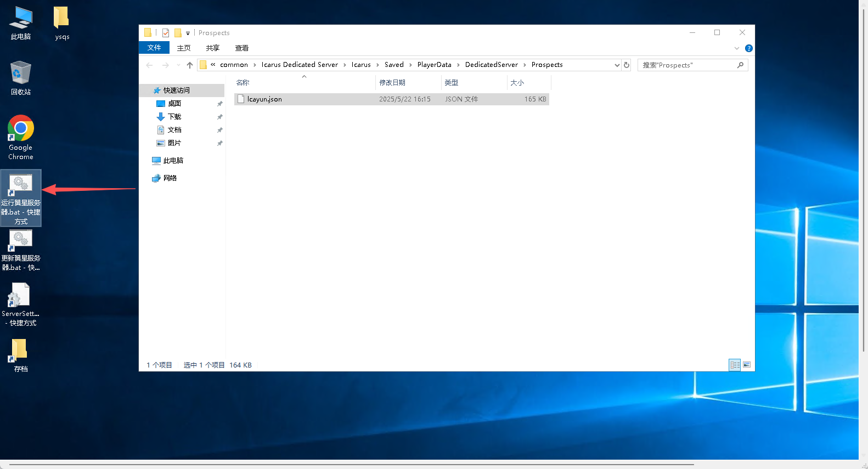This screenshot has width=868, height=469.
Task: Open the 文件 menu tab
Action: (154, 48)
